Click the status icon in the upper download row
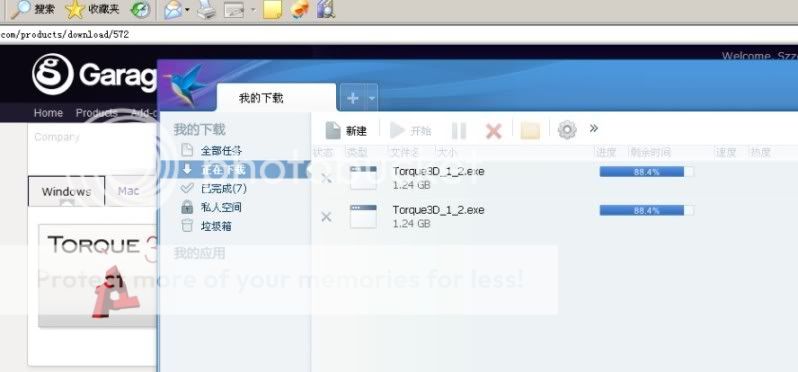Image resolution: width=798 pixels, height=372 pixels. pyautogui.click(x=326, y=178)
